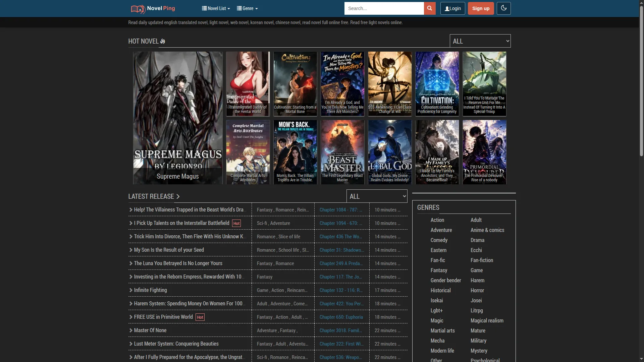Select the Action genre
644x362 pixels.
(x=437, y=220)
